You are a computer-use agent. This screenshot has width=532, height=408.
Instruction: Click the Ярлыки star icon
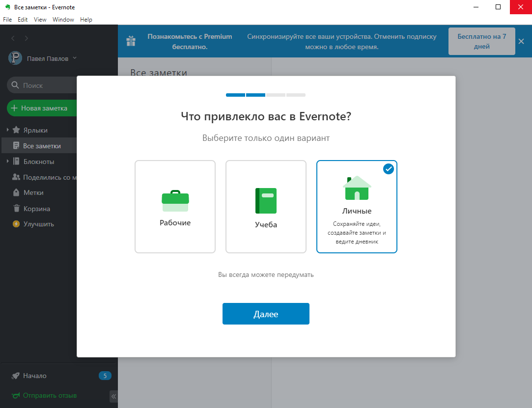[16, 130]
